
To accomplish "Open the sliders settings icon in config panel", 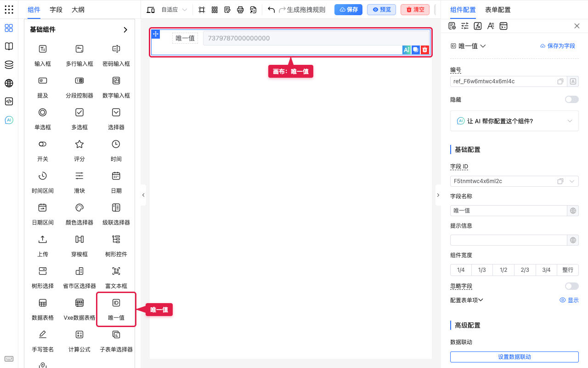I will 465,26.
